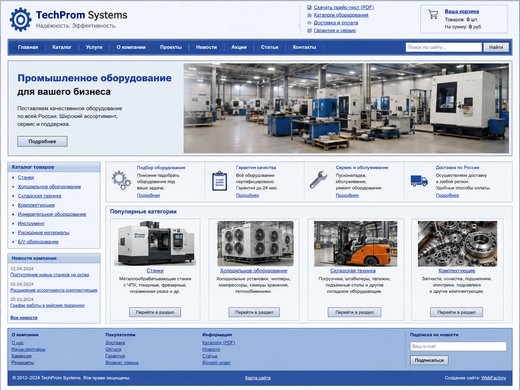Open the Акции menu item
520x390 pixels.
pos(239,47)
